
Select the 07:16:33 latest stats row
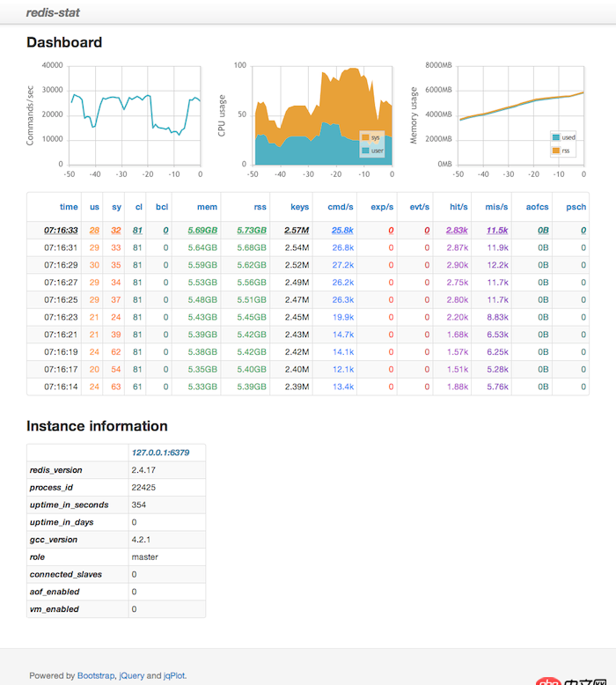coord(308,230)
